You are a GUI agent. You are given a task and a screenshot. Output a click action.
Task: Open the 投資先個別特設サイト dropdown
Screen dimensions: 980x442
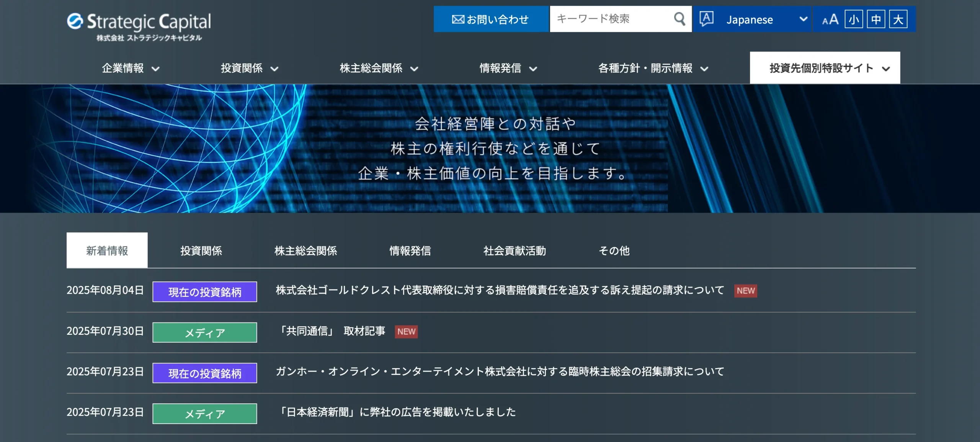click(x=825, y=68)
